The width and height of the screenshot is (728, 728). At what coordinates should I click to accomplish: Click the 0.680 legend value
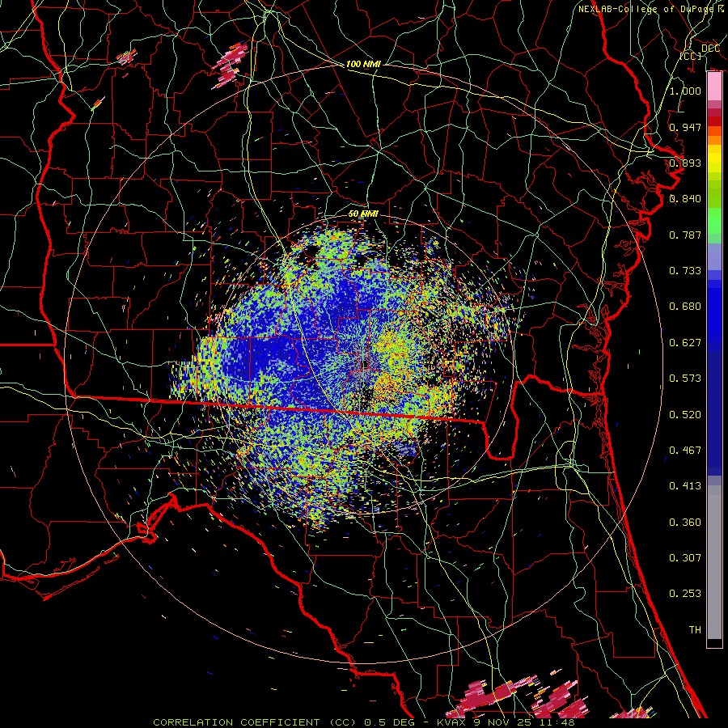685,307
